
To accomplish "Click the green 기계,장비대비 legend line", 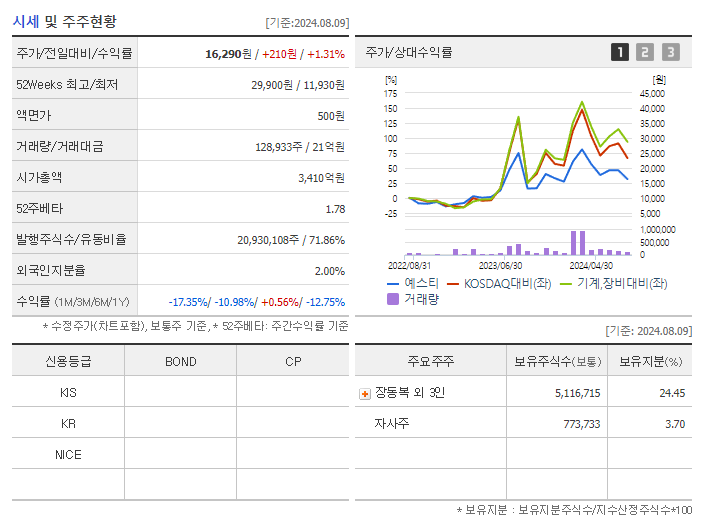I will [566, 284].
